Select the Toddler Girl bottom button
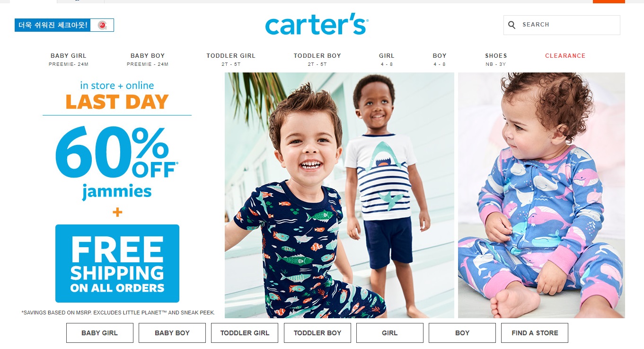The height and width of the screenshot is (349, 644). click(245, 333)
